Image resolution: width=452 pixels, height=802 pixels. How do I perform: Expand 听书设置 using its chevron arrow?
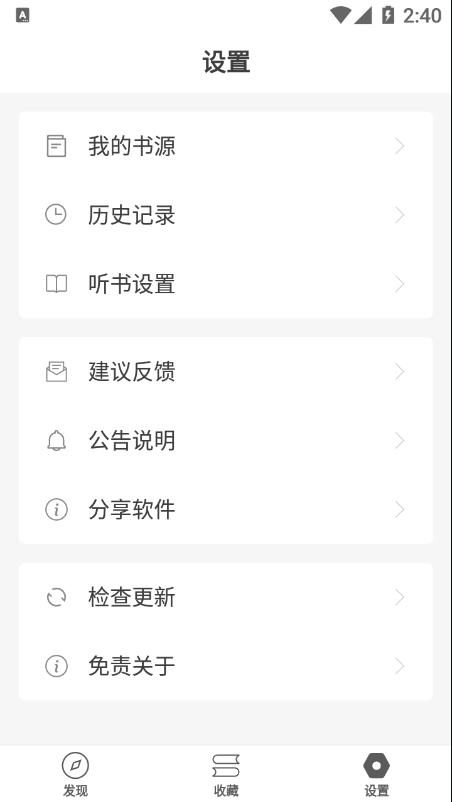[x=400, y=284]
